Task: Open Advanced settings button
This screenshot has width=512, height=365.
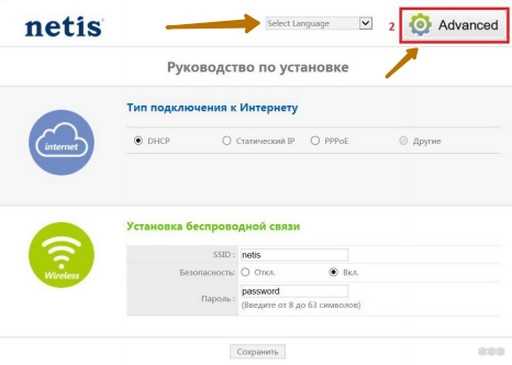Action: click(454, 25)
